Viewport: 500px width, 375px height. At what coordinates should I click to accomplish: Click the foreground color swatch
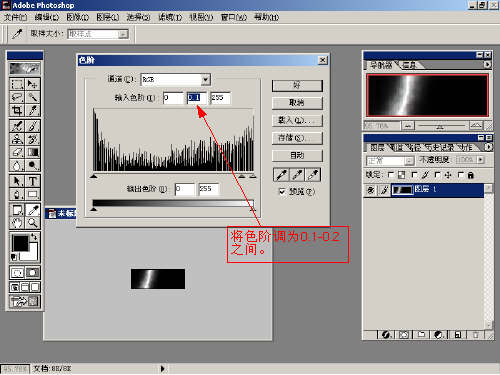[20, 242]
